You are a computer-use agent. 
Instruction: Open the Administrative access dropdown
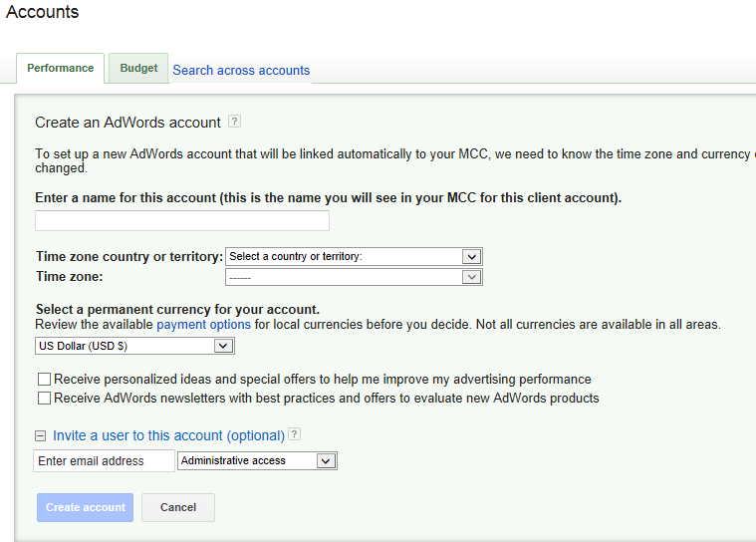pyautogui.click(x=257, y=461)
